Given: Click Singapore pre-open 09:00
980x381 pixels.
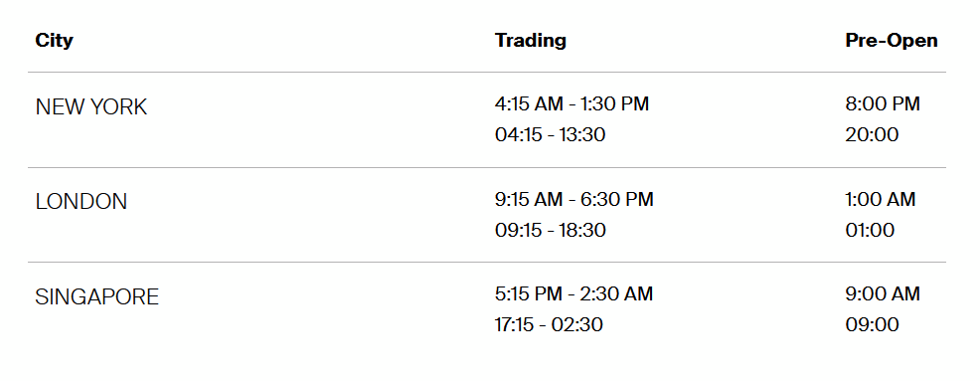Looking at the screenshot, I should click(x=872, y=324).
